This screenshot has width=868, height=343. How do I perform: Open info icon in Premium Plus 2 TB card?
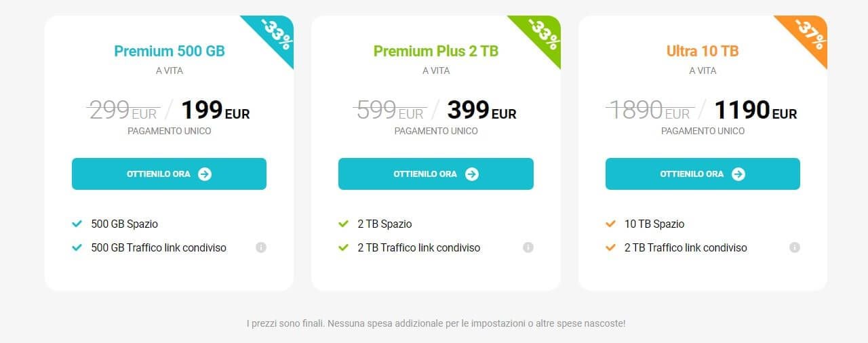pyautogui.click(x=528, y=247)
